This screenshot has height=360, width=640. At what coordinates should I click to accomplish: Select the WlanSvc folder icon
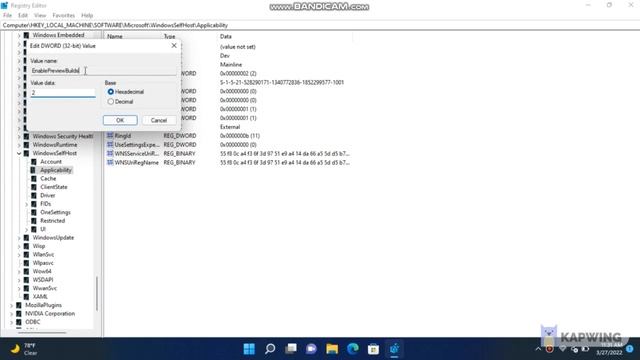(27, 255)
